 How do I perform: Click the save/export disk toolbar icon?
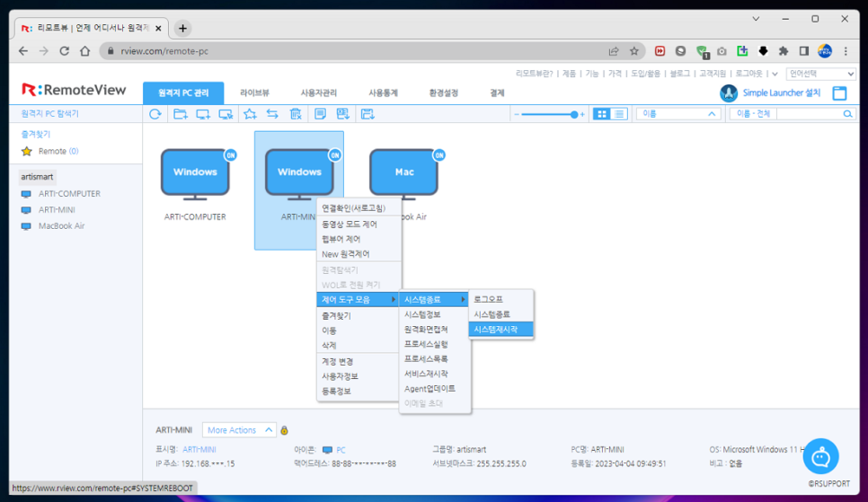[368, 114]
